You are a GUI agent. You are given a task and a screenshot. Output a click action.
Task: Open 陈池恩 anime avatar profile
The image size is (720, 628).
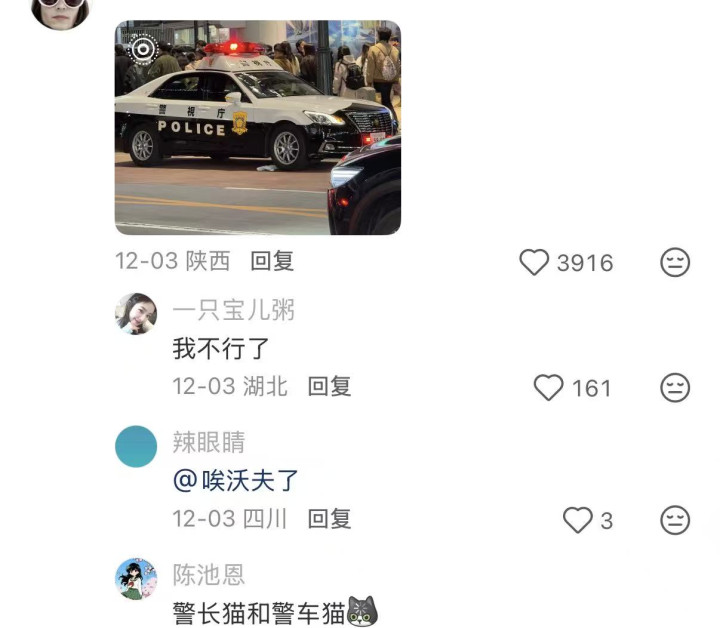[x=136, y=579]
